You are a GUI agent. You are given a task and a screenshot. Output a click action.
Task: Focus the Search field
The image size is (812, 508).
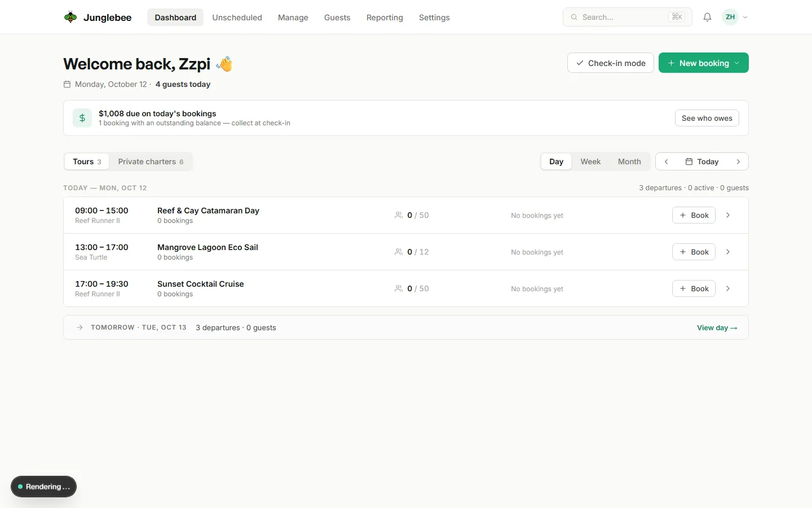pos(628,17)
